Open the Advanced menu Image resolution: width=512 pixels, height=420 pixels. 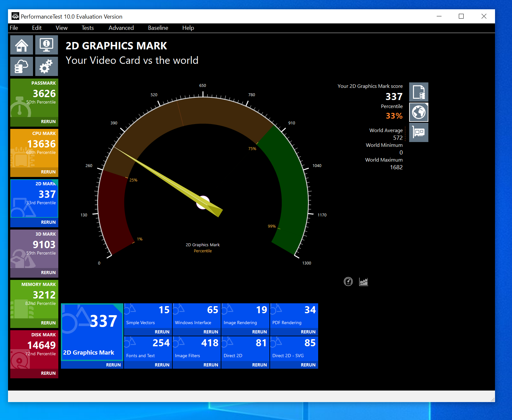tap(121, 28)
